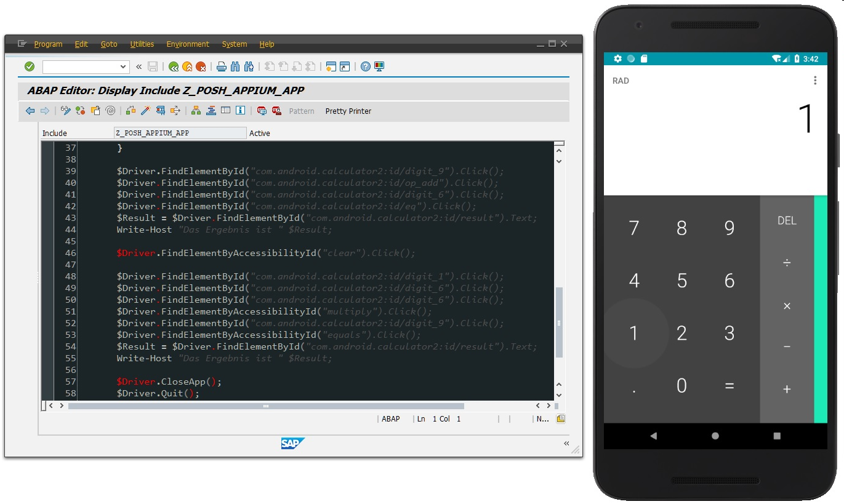Tap the DEL key on calculator
This screenshot has width=844, height=504.
point(787,220)
